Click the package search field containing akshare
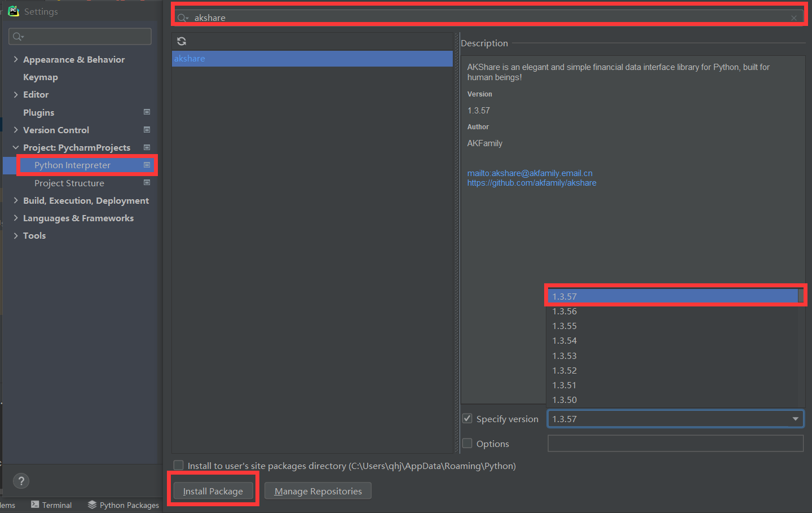Image resolution: width=812 pixels, height=513 pixels. [x=489, y=17]
